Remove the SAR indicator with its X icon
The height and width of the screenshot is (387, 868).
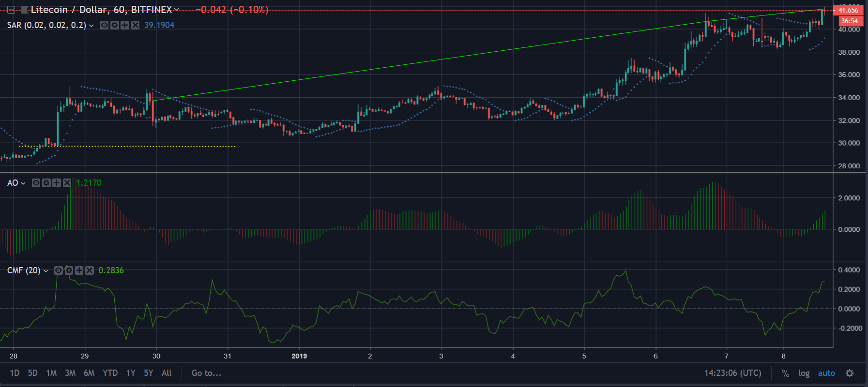pos(135,25)
